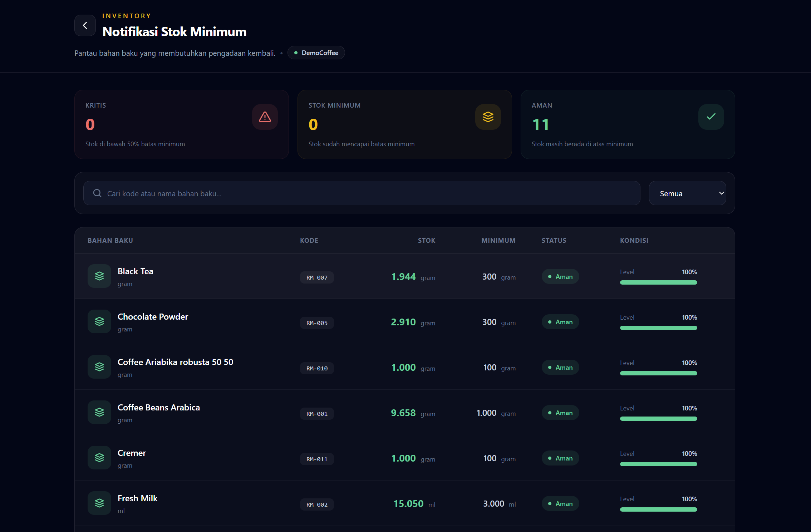Click stock value 15.050 ml
Viewport: 811px width, 532px height.
[414, 504]
